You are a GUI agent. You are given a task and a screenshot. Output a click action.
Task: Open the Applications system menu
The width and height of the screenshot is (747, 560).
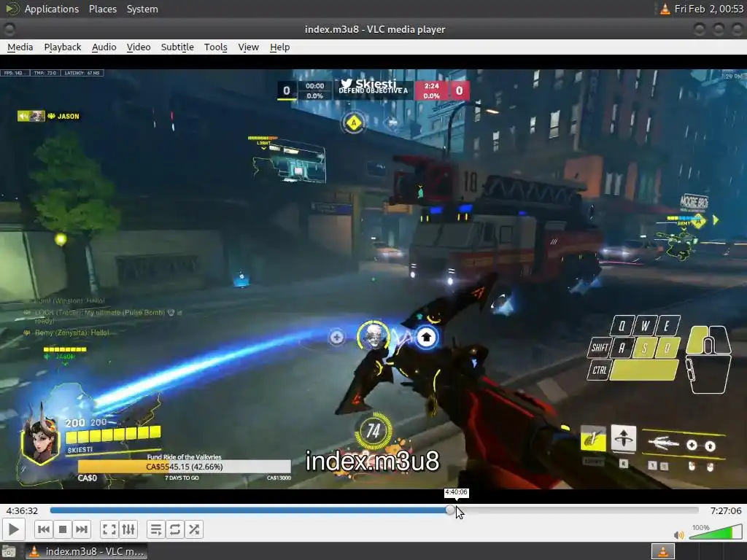tap(52, 9)
